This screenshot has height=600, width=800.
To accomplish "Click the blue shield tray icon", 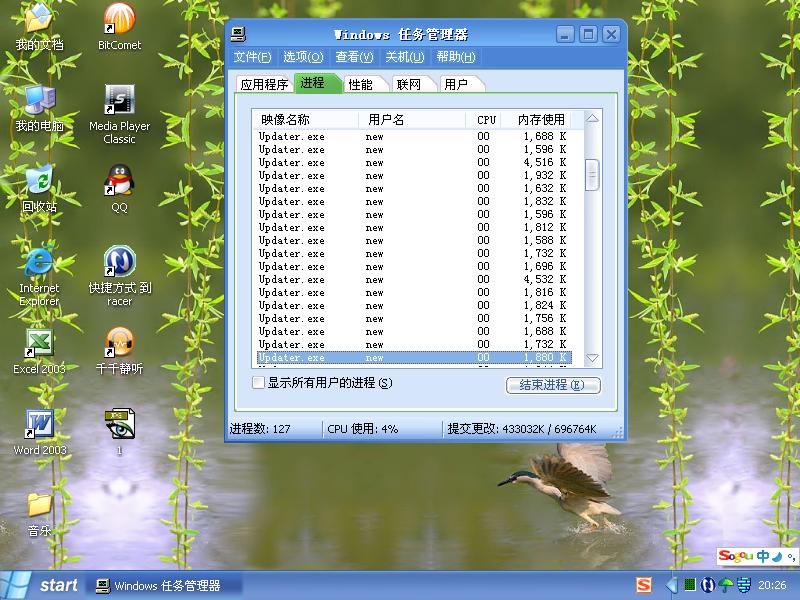I will tap(744, 585).
